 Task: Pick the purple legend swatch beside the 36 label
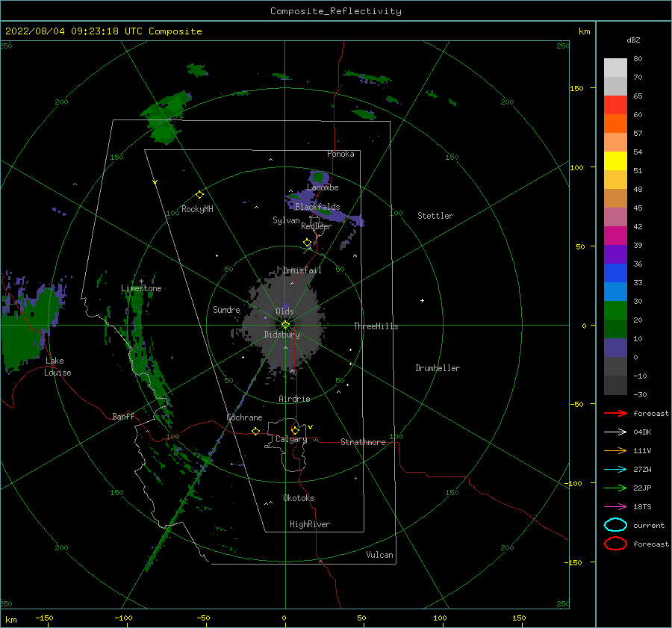pos(615,254)
